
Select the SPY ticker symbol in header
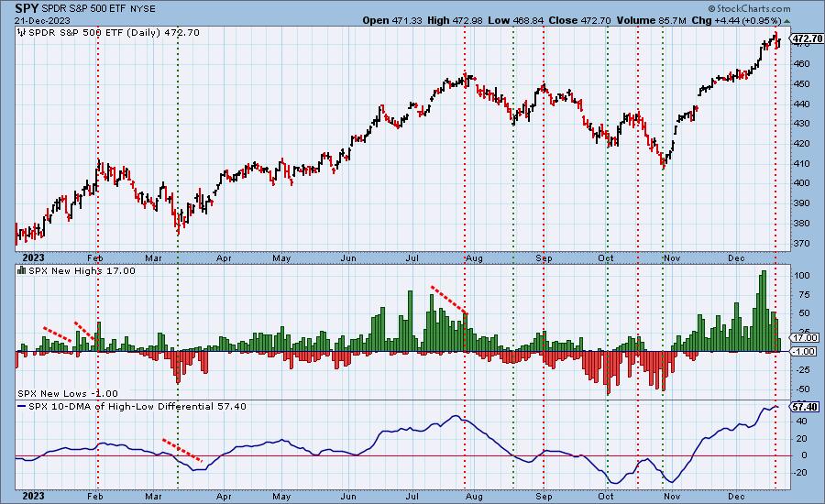27,8
